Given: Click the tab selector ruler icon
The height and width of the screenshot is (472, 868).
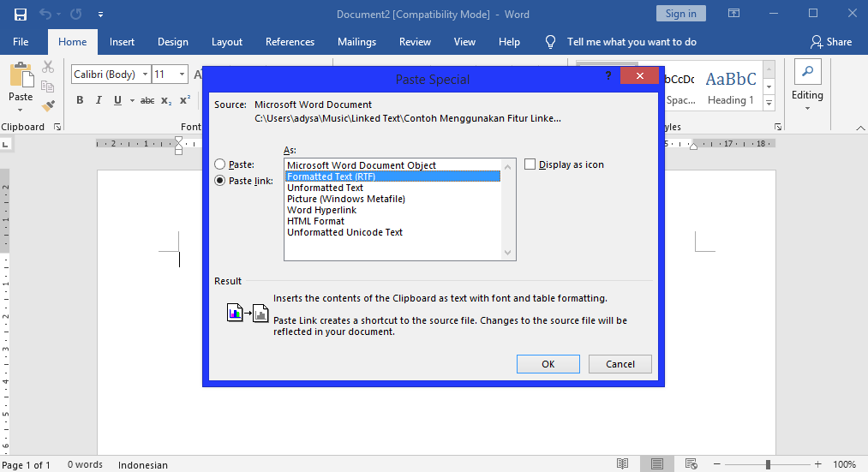Looking at the screenshot, I should 5,145.
